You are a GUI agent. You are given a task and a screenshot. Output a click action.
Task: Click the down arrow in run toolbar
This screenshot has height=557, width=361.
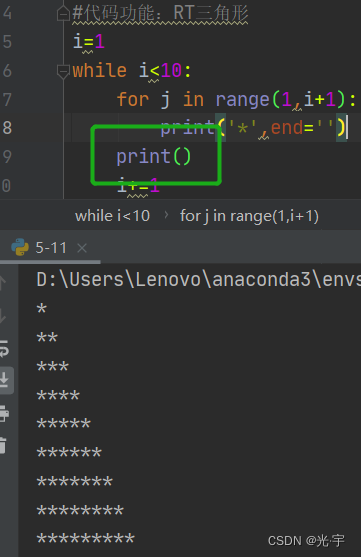point(2,315)
